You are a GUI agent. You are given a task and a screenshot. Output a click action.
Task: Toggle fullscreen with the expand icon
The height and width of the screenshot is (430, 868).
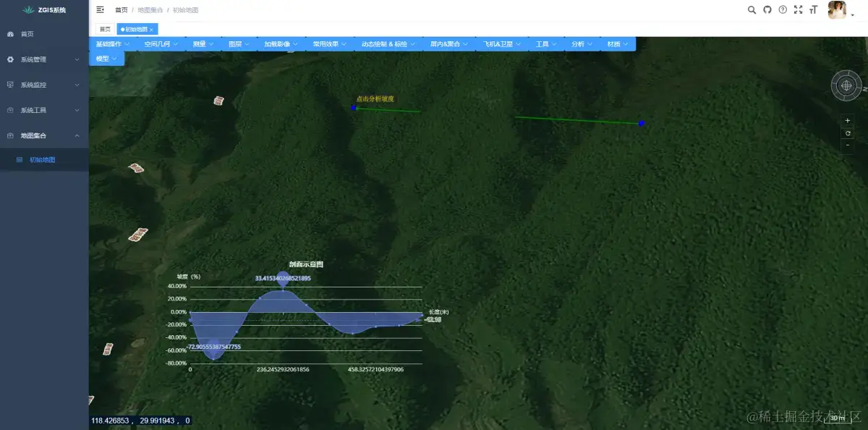tap(798, 9)
